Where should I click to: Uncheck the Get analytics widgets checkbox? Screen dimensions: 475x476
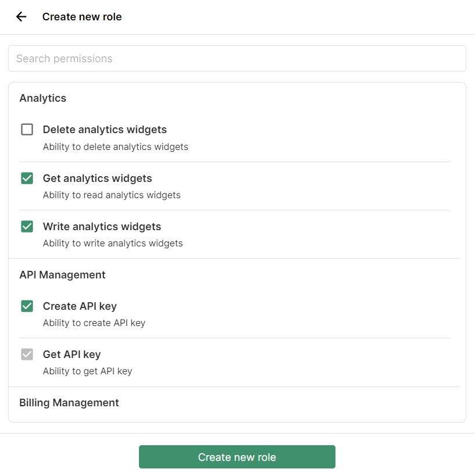tap(27, 178)
